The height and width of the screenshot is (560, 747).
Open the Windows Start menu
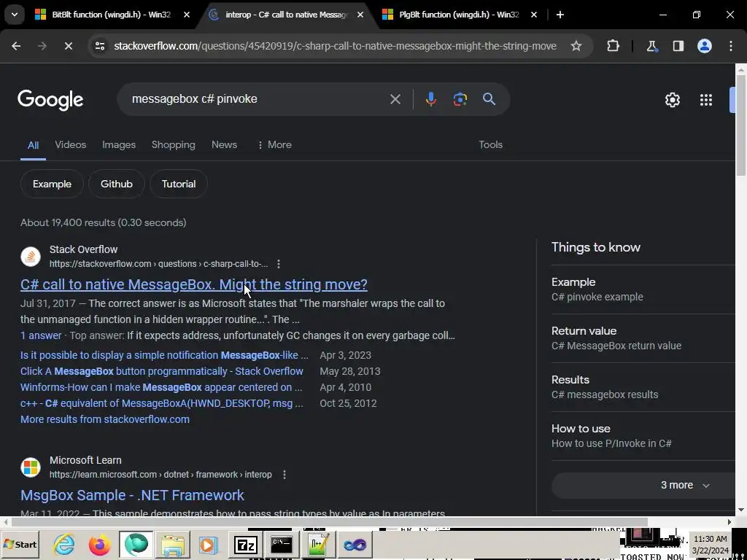coord(20,545)
